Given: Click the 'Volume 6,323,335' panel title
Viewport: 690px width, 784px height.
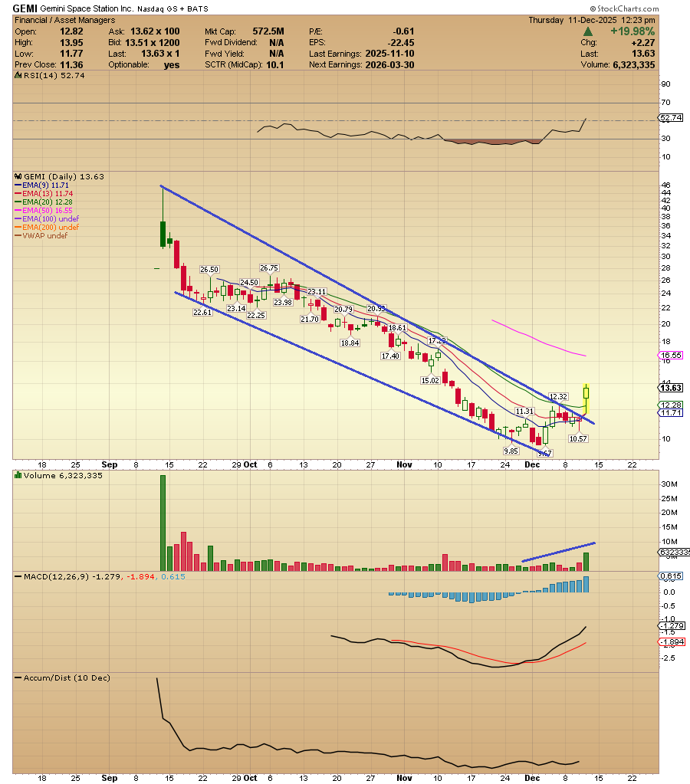Looking at the screenshot, I should (x=63, y=475).
